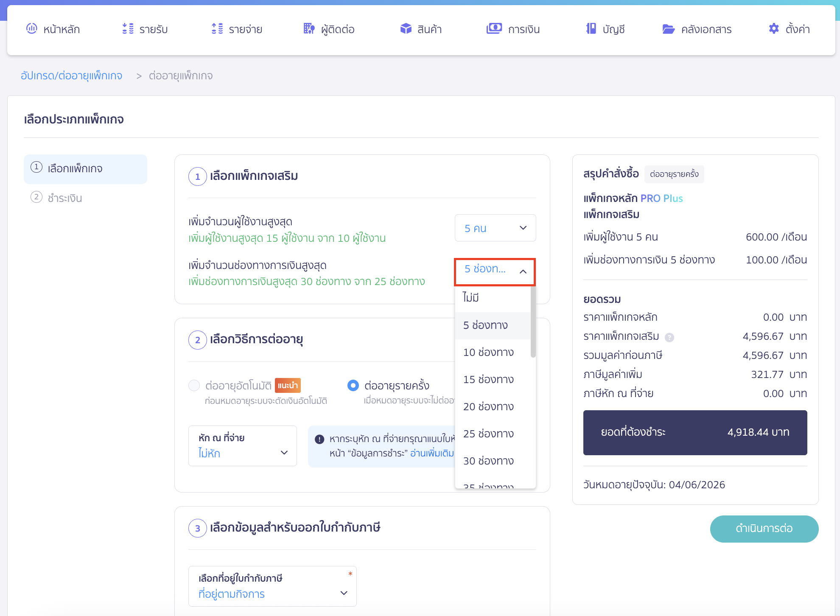The height and width of the screenshot is (616, 840).
Task: Click the คลังเอกสาร folder icon
Action: click(669, 29)
